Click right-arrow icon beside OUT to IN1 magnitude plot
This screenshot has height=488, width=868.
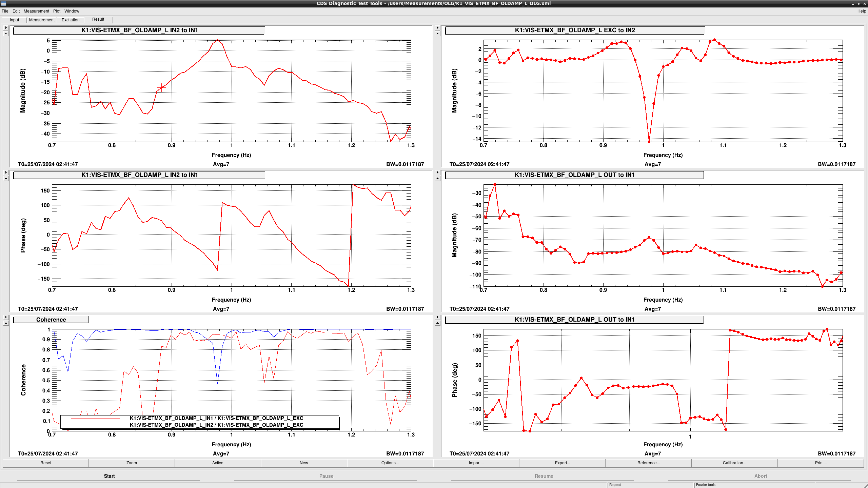point(437,172)
